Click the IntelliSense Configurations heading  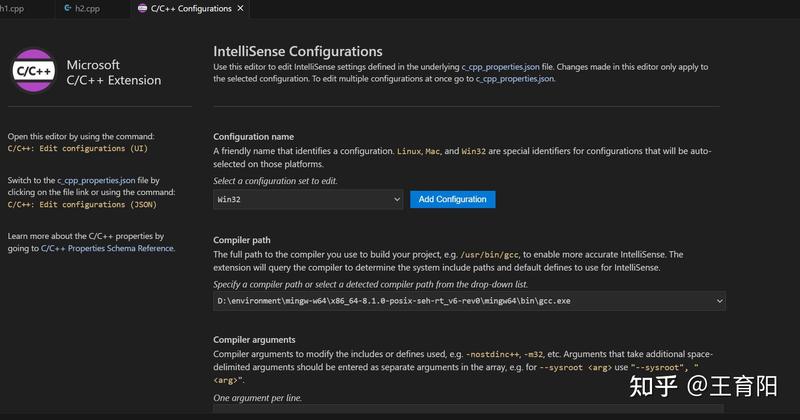(x=298, y=52)
